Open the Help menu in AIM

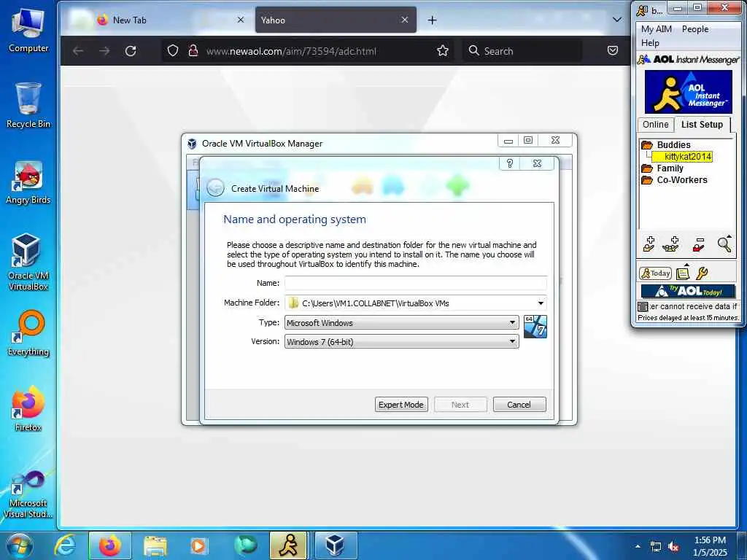click(650, 43)
